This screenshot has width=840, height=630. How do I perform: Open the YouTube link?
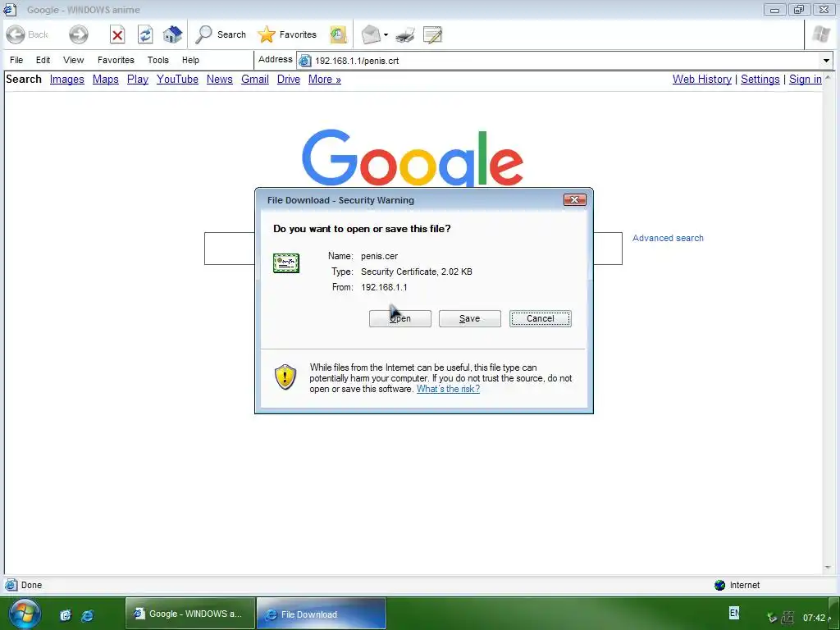tap(177, 80)
